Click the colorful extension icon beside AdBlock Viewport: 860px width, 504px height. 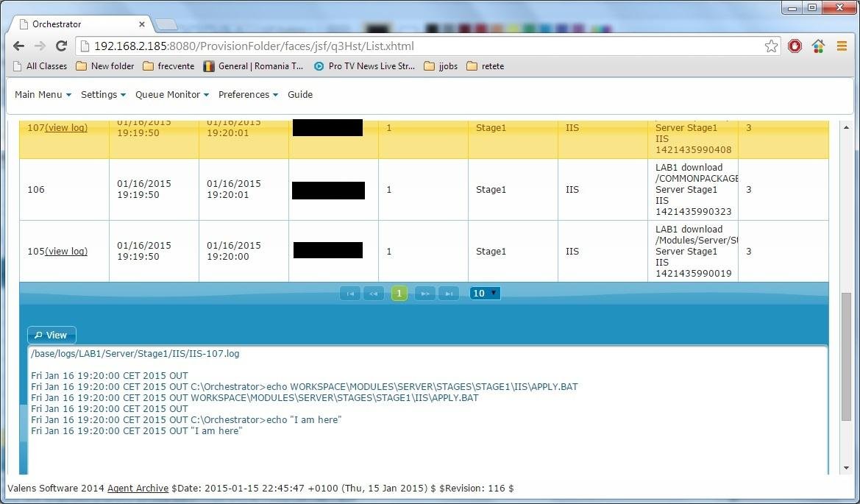(818, 46)
